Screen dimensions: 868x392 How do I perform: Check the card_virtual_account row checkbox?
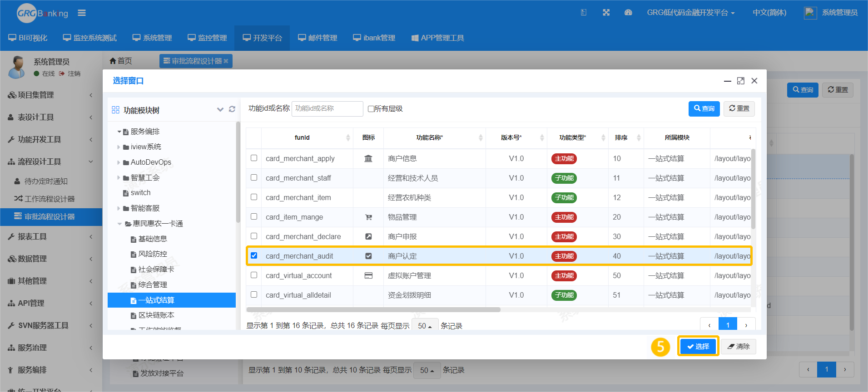click(254, 275)
